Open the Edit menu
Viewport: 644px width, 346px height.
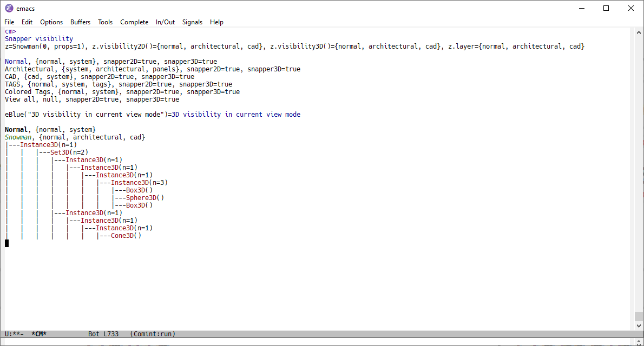pyautogui.click(x=27, y=22)
